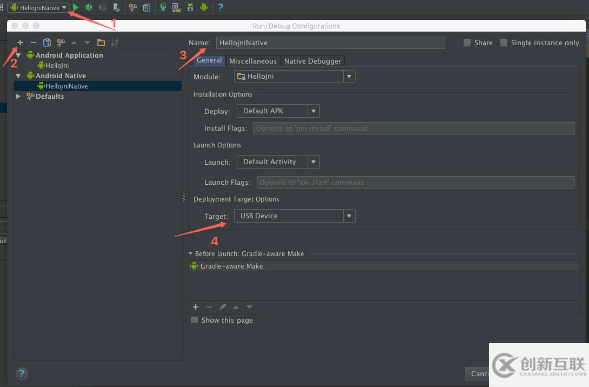This screenshot has height=387, width=589.
Task: Open the Deploy Default APK dropdown
Action: point(278,111)
